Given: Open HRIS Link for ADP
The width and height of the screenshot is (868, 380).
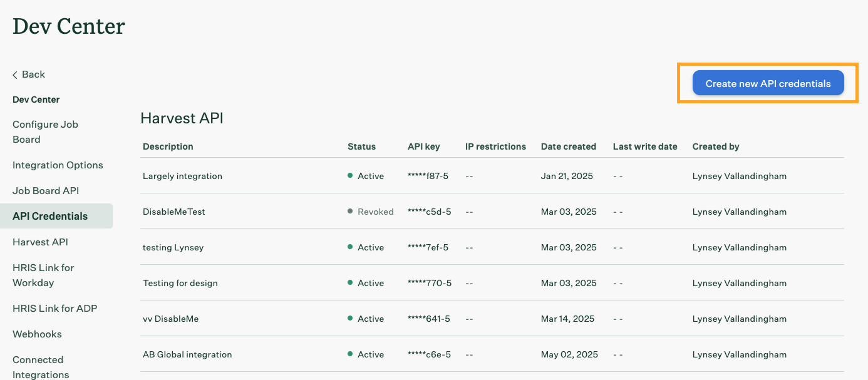Looking at the screenshot, I should click(54, 309).
